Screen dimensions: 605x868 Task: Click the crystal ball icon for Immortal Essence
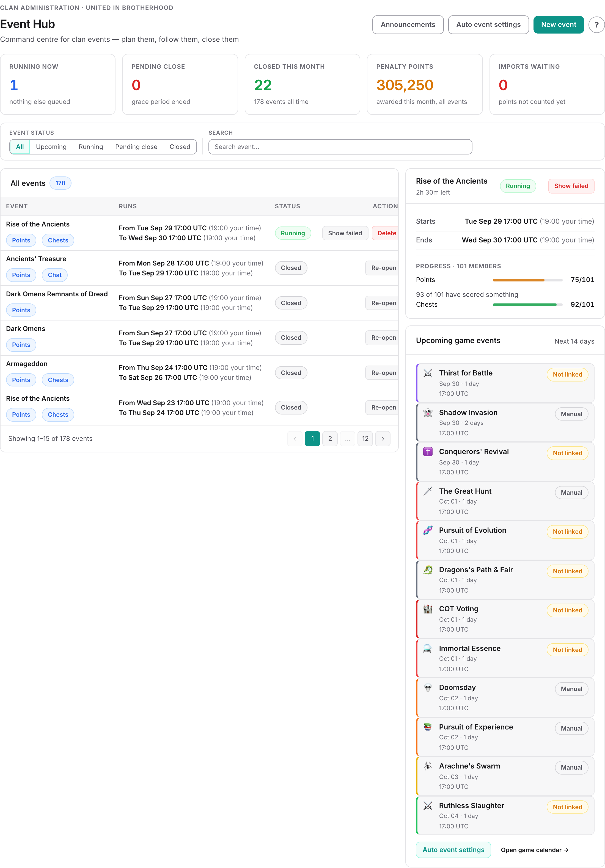coord(428,648)
